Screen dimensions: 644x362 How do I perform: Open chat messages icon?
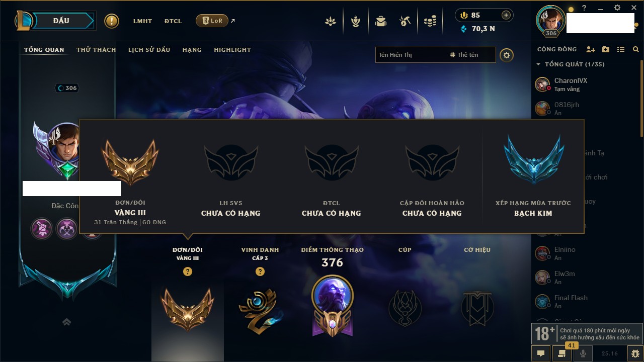point(541,353)
